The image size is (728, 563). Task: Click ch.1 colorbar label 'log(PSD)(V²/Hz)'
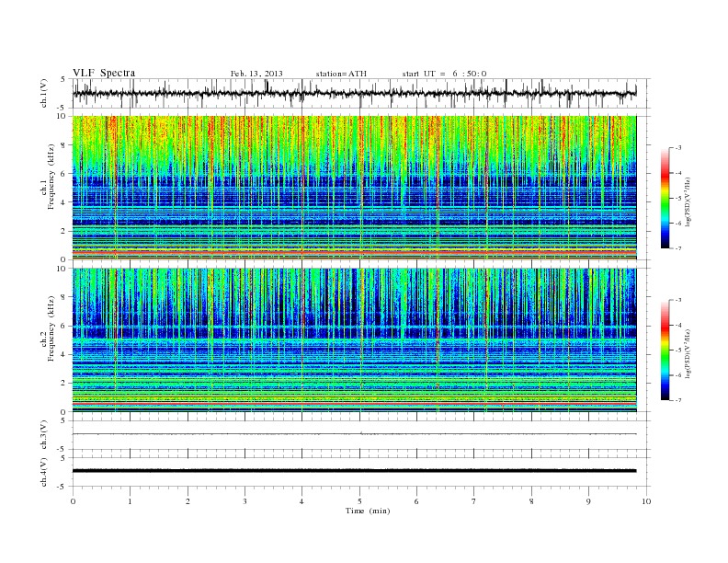tap(688, 201)
